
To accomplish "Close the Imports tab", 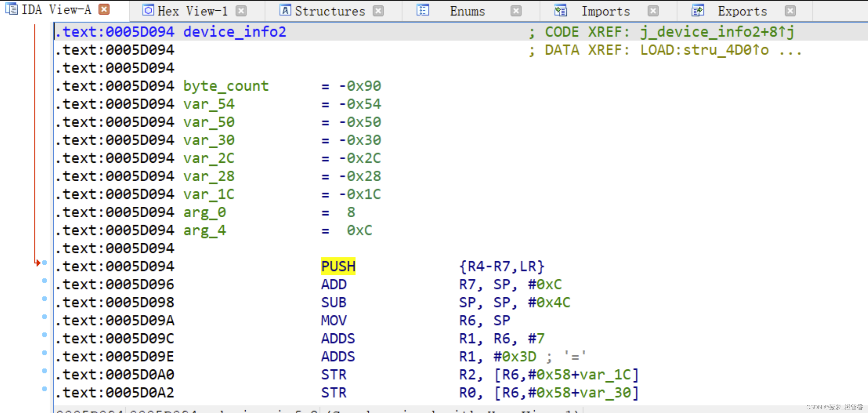I will 653,11.
